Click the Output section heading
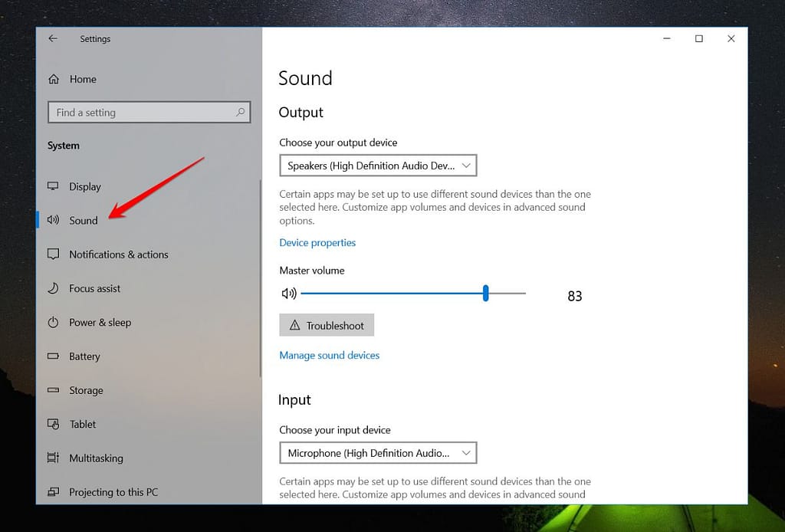 click(x=301, y=112)
